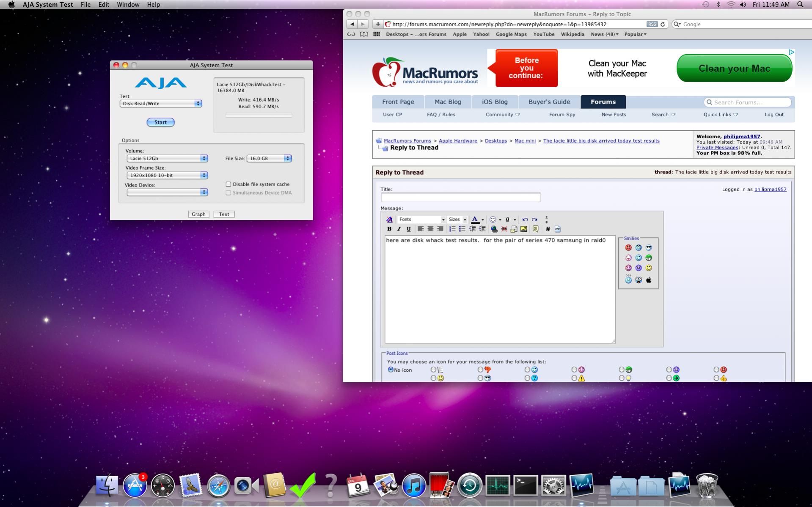This screenshot has width=812, height=507.
Task: Align message text to the left
Action: pos(421,229)
